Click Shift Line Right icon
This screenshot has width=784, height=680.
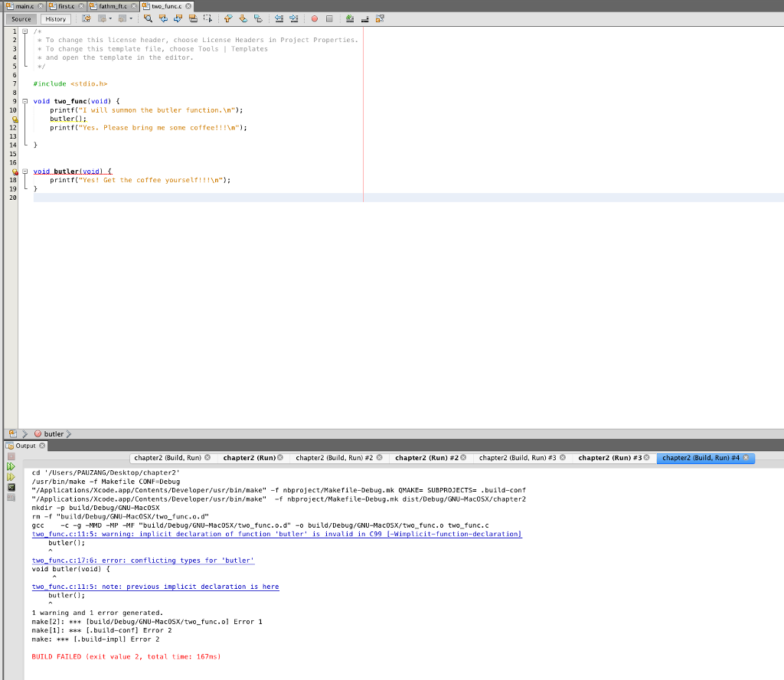click(294, 18)
